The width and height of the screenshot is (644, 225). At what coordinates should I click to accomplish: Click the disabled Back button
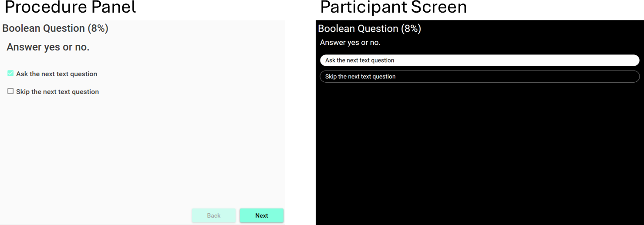(214, 215)
